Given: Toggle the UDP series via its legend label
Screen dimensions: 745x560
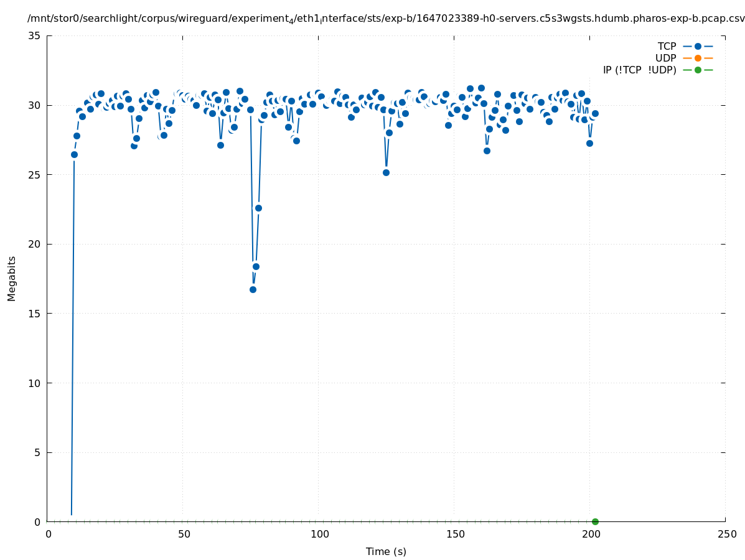Looking at the screenshot, I should point(665,58).
